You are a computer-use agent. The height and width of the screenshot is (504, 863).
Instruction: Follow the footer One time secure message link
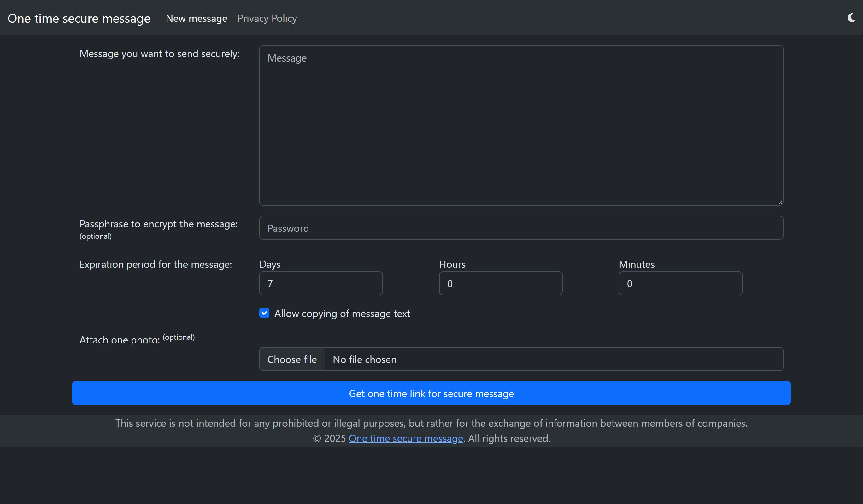pos(405,439)
